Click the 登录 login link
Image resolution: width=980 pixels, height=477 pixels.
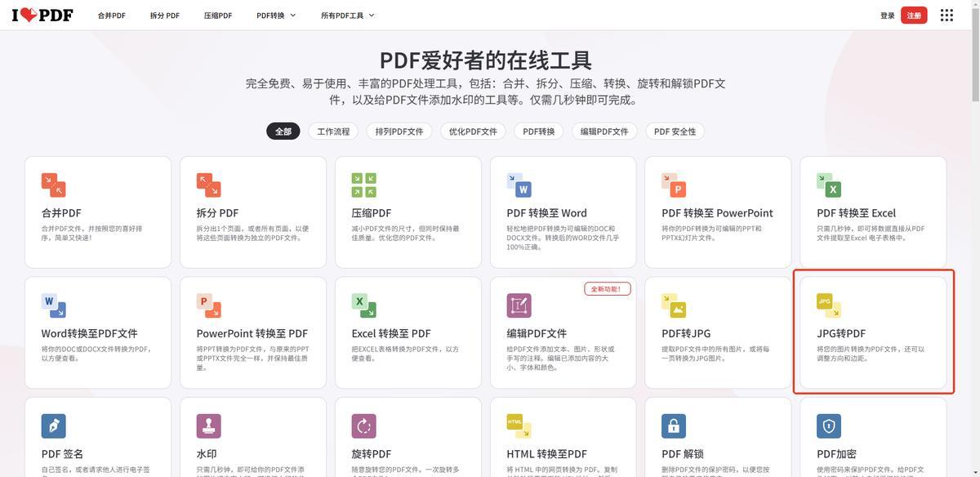(888, 16)
